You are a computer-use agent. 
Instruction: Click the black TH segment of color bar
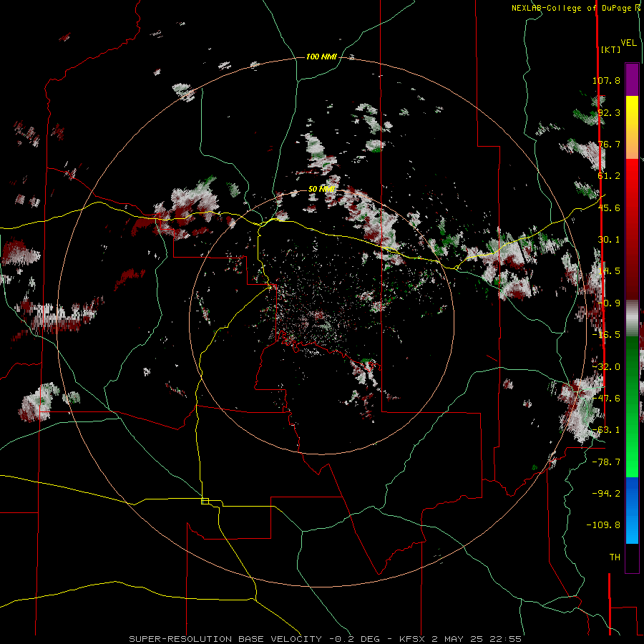(632, 558)
